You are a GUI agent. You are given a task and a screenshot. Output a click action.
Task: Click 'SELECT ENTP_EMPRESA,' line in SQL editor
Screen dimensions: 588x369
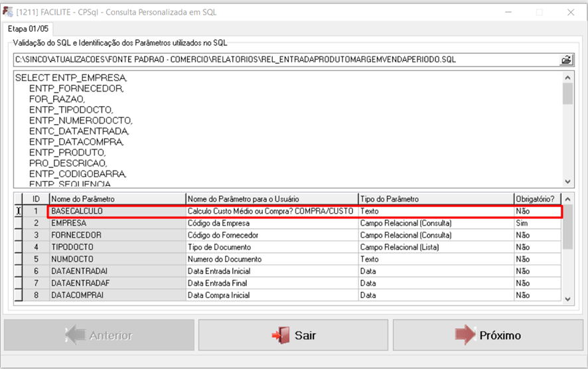[x=71, y=78]
